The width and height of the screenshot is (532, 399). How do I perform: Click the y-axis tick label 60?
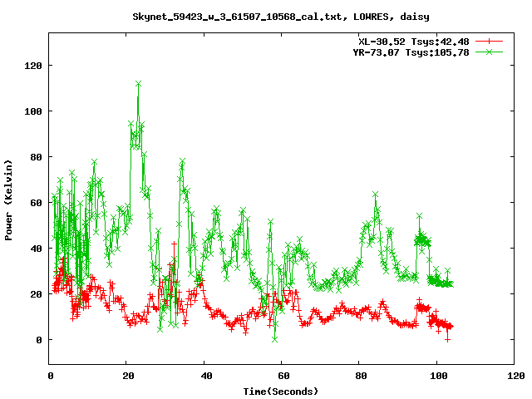[x=36, y=203]
